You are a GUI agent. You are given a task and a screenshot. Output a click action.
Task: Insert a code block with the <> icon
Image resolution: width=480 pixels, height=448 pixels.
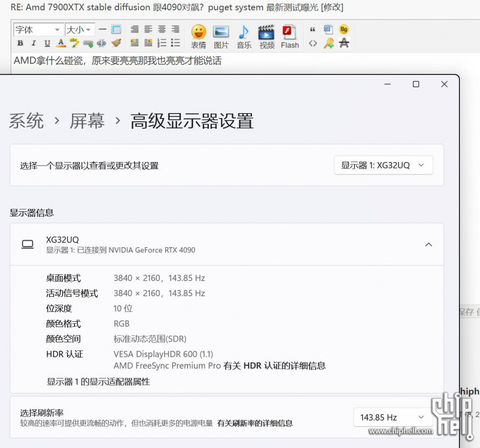(x=312, y=43)
